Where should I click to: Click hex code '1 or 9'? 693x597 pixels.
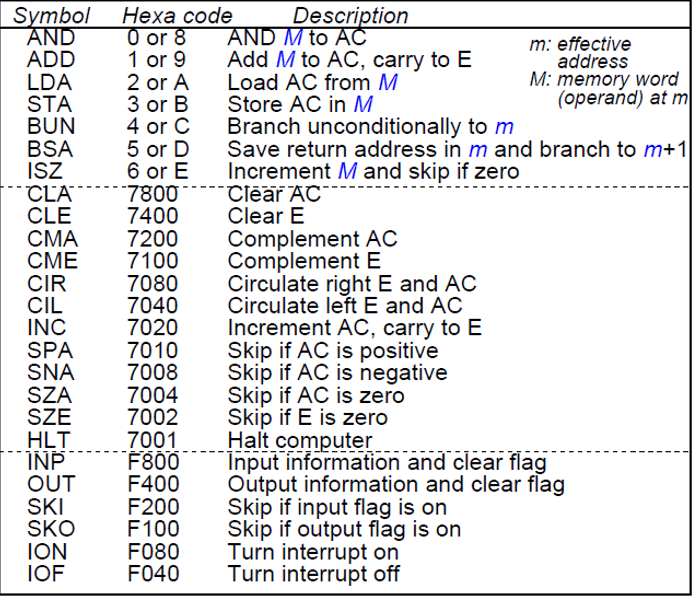[x=156, y=60]
